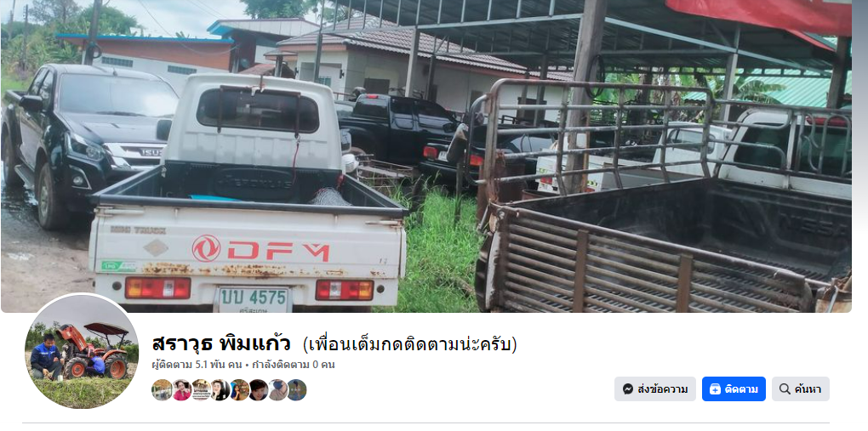868x431 pixels.
Task: Click the nickname text in parentheses
Action: click(x=409, y=344)
